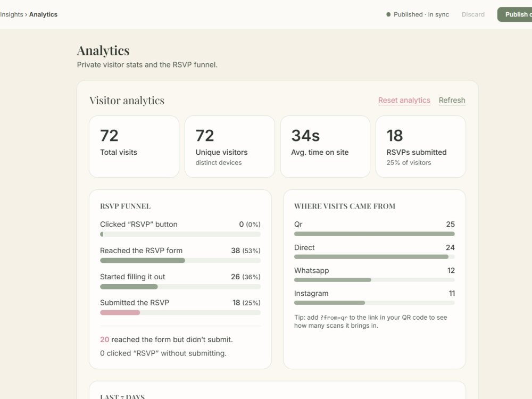Select the Total visits stat card
The image size is (532, 399).
134,147
